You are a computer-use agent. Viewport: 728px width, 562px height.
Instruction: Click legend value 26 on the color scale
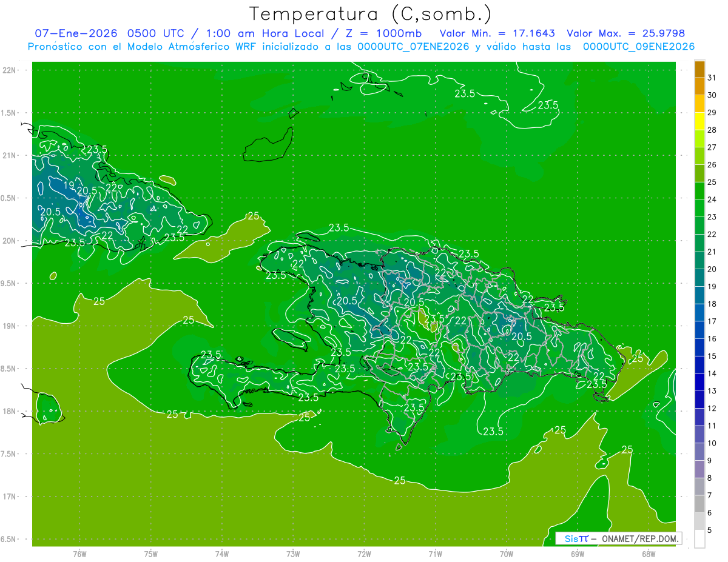712,164
